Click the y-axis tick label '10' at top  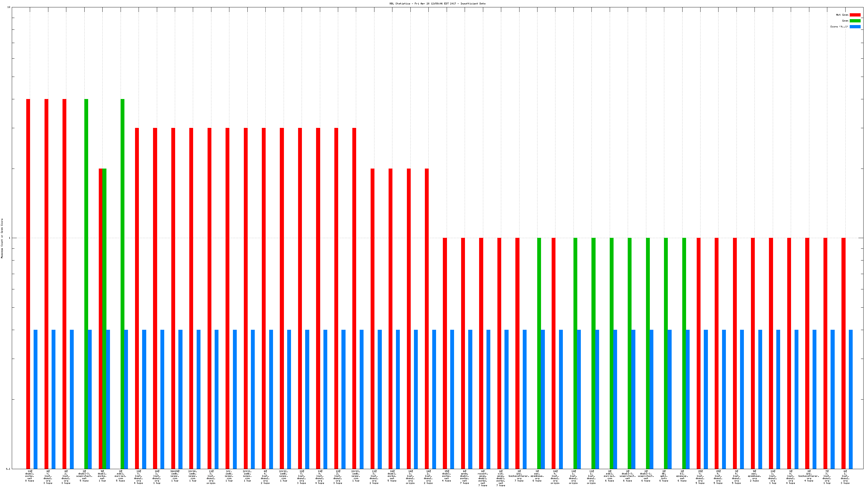9,7
